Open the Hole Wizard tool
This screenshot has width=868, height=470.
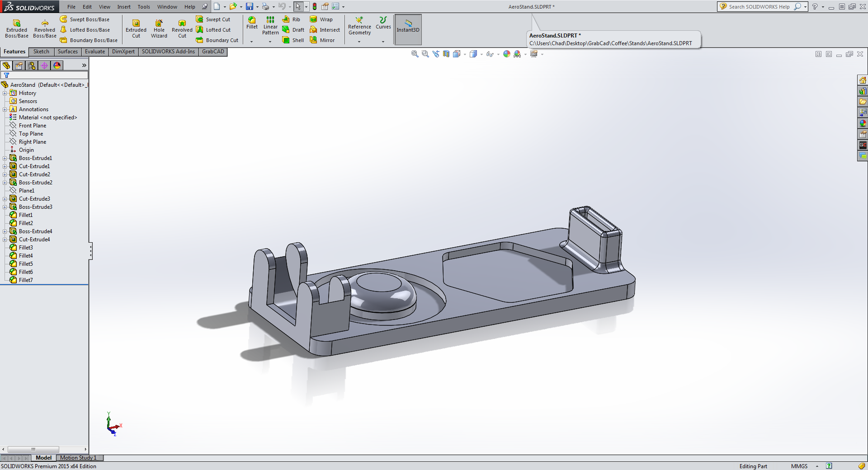159,29
